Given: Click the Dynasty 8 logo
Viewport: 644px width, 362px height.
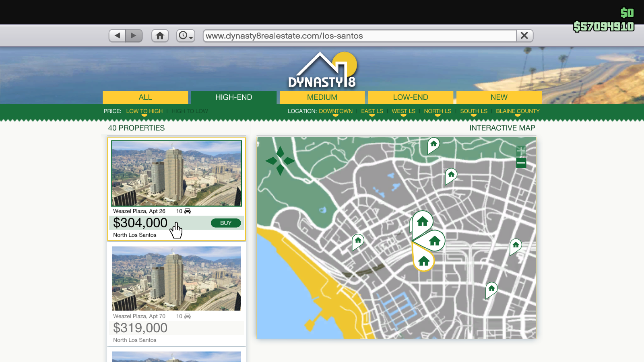Looking at the screenshot, I should coord(322,70).
